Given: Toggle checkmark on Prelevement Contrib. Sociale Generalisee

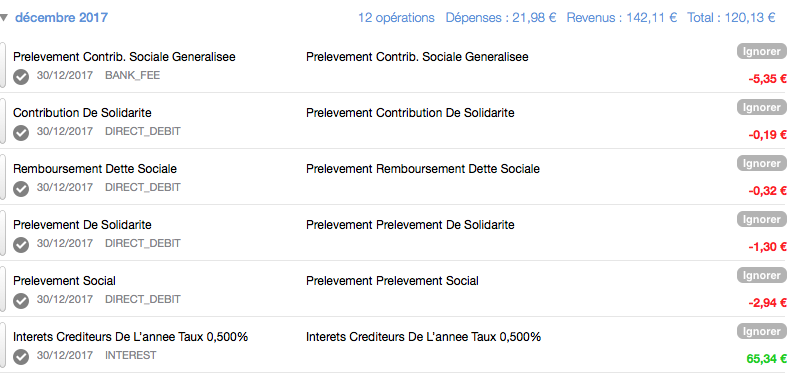Looking at the screenshot, I should pyautogui.click(x=21, y=77).
